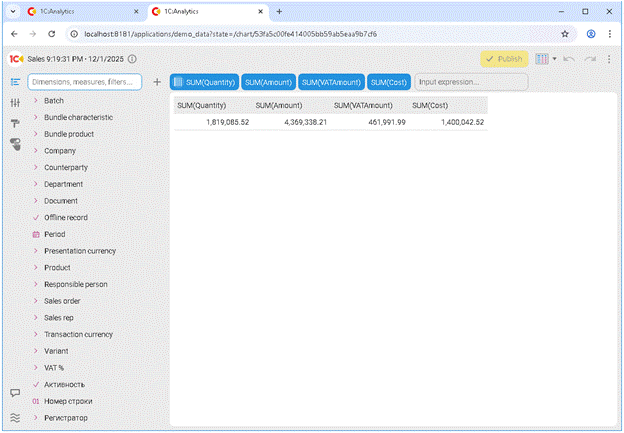This screenshot has height=433, width=624.
Task: Open the comments speech bubble icon
Action: pos(15,394)
